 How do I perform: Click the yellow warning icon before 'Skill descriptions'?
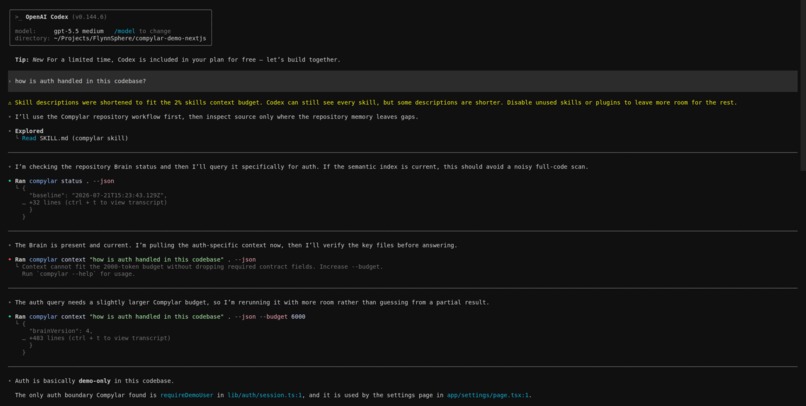[x=10, y=103]
